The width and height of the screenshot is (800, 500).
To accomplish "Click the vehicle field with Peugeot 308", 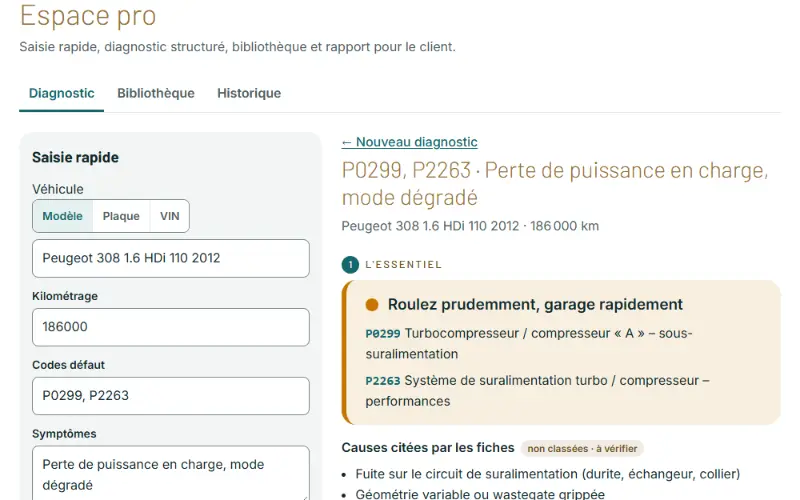I will [170, 258].
